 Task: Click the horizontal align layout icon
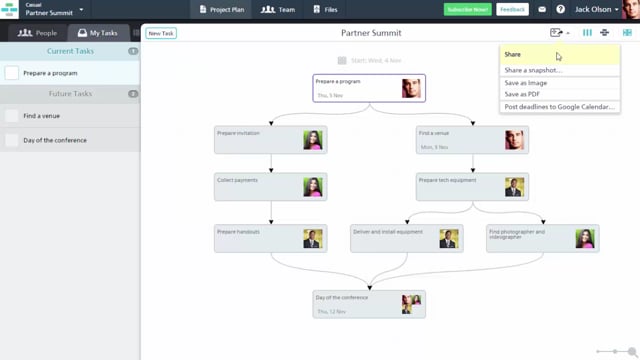coord(604,33)
